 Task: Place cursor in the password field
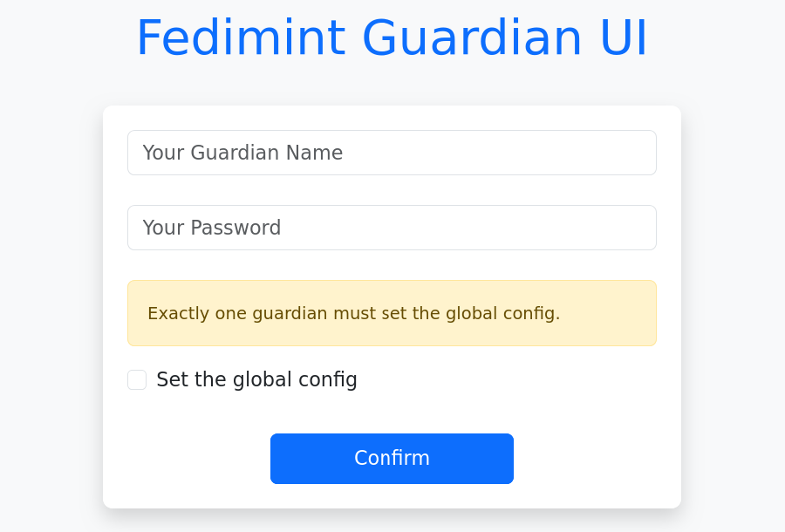(392, 228)
